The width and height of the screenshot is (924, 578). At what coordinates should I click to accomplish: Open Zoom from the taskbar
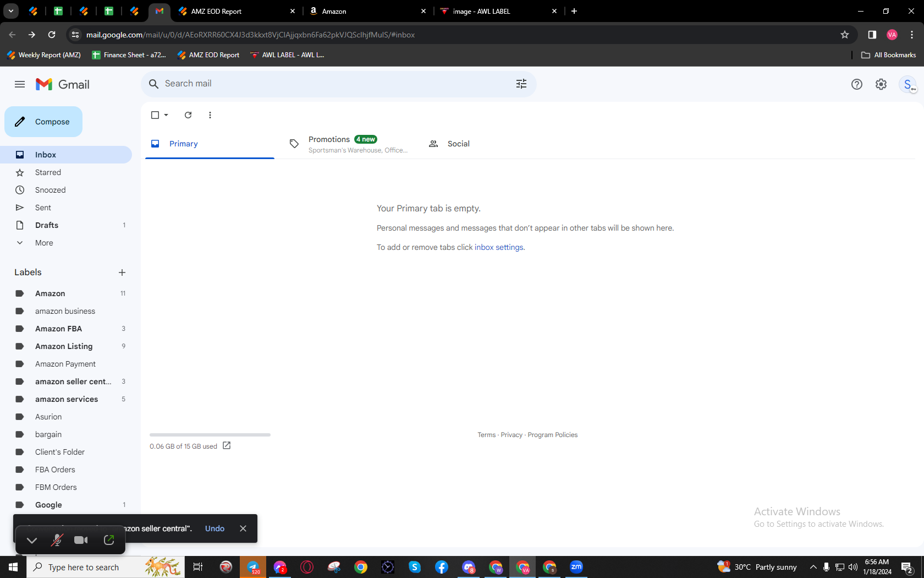[x=576, y=567]
